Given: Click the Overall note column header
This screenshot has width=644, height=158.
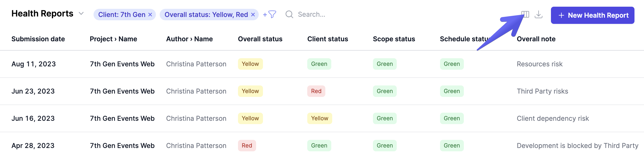Looking at the screenshot, I should point(536,39).
